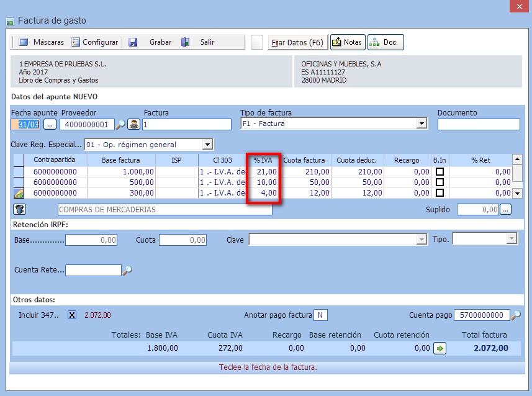Click the Contrapartida column header
This screenshot has width=532, height=396.
[55, 160]
